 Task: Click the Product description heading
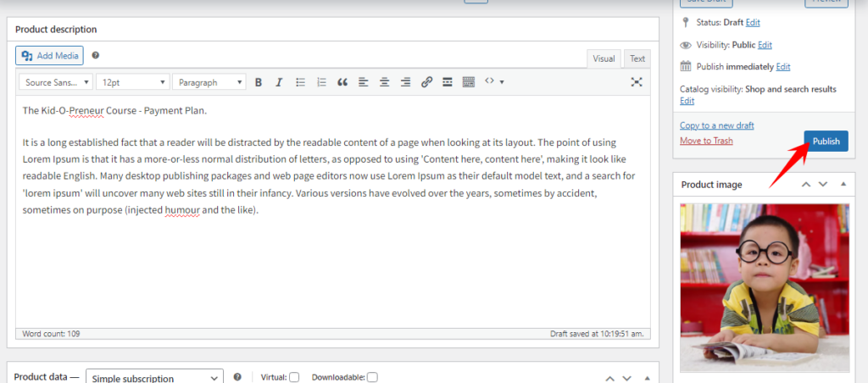[x=56, y=30]
